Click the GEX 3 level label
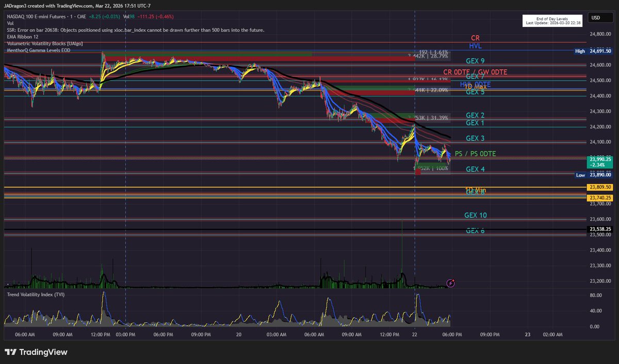 coord(475,138)
